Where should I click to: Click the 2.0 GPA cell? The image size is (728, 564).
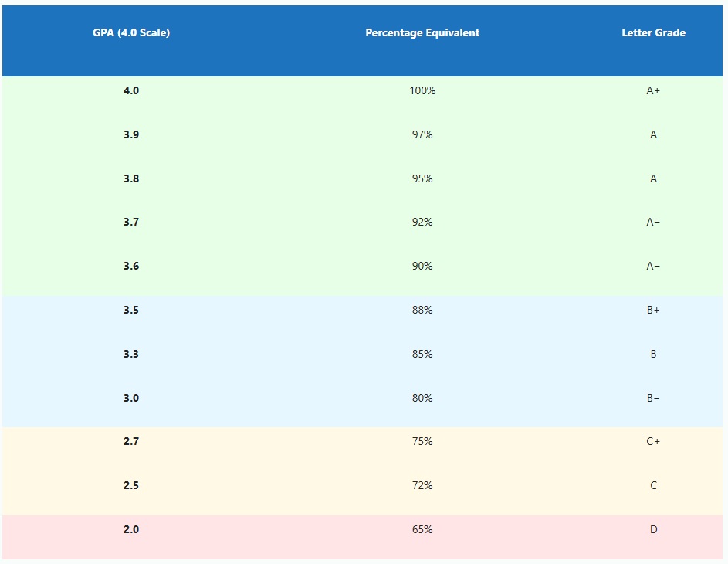point(131,529)
